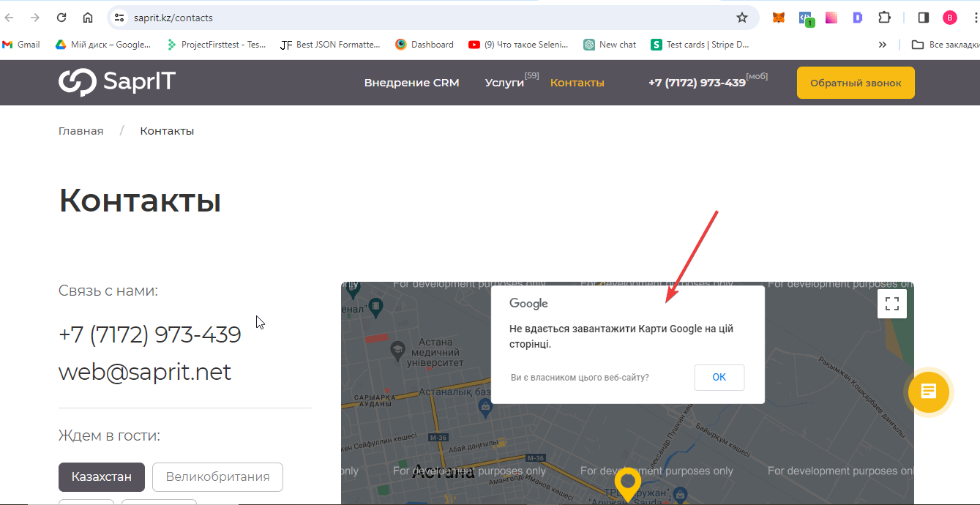This screenshot has height=505, width=980.
Task: Expand the Услуги menu in navigation
Action: click(504, 83)
